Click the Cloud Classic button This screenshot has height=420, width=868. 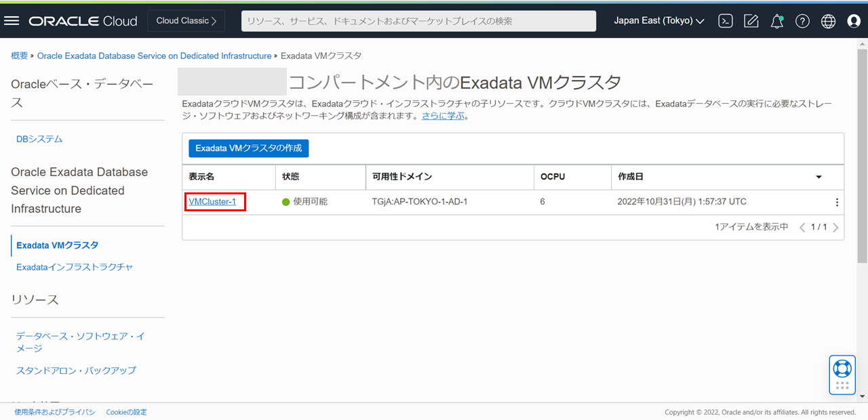[186, 21]
